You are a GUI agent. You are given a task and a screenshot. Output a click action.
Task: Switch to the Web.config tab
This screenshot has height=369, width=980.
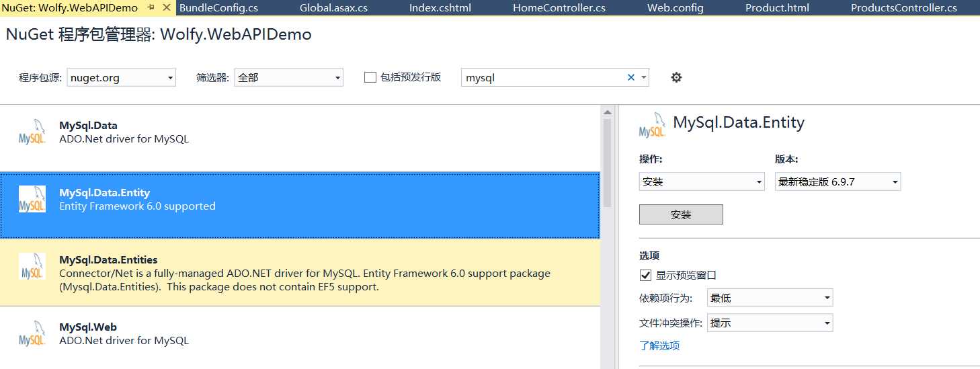click(x=675, y=8)
